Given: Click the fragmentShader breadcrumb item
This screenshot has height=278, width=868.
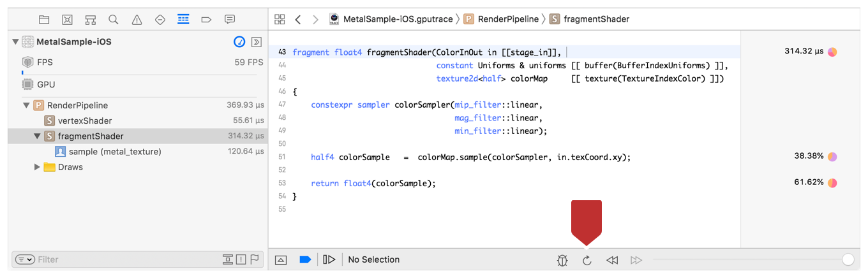Looking at the screenshot, I should pos(590,19).
